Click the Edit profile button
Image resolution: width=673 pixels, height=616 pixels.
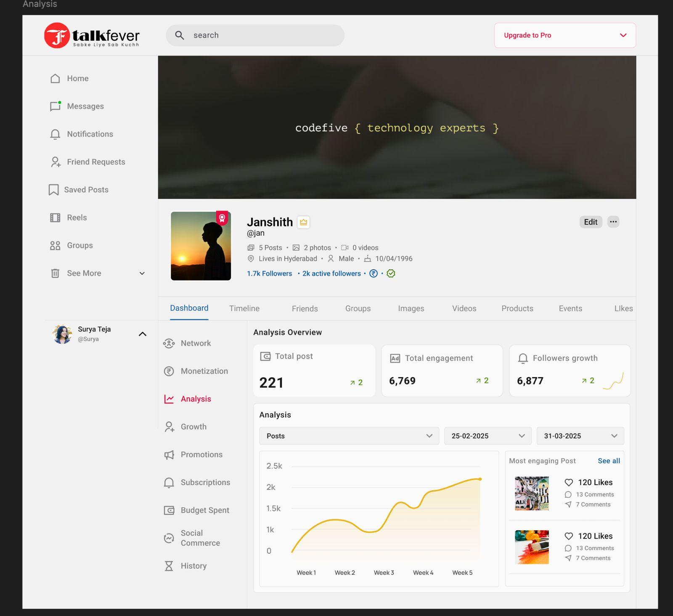coord(590,222)
